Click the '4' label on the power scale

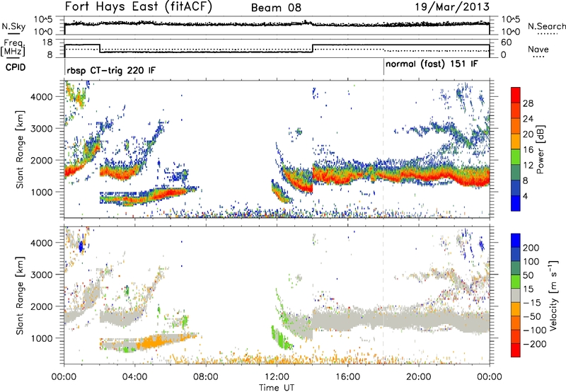[525, 196]
